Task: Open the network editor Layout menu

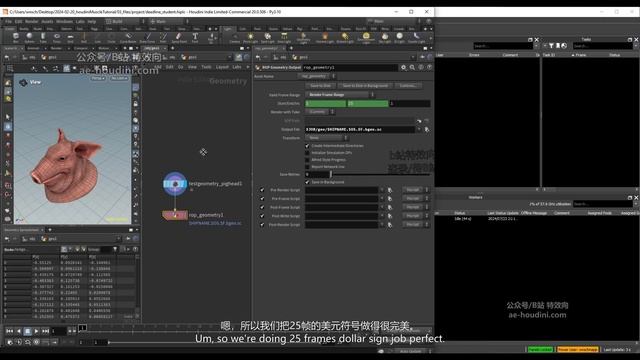Action: tap(222, 67)
